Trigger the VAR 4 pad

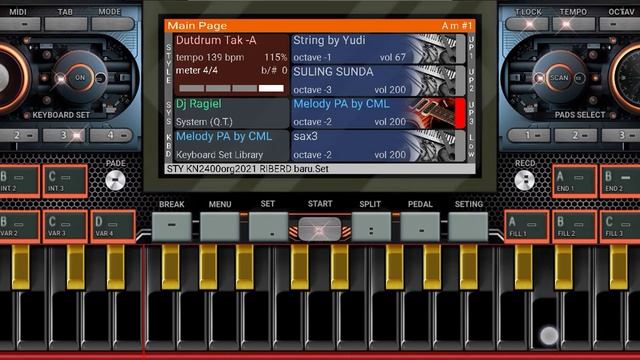pyautogui.click(x=113, y=227)
